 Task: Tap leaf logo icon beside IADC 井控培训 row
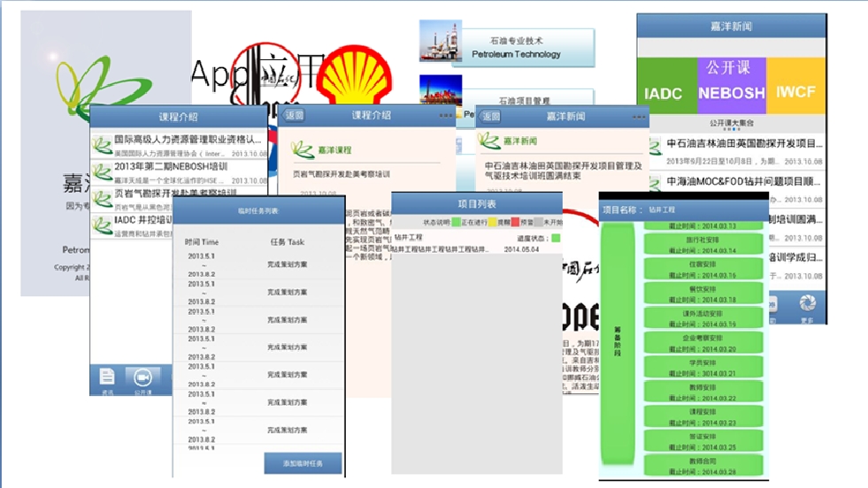tap(102, 226)
